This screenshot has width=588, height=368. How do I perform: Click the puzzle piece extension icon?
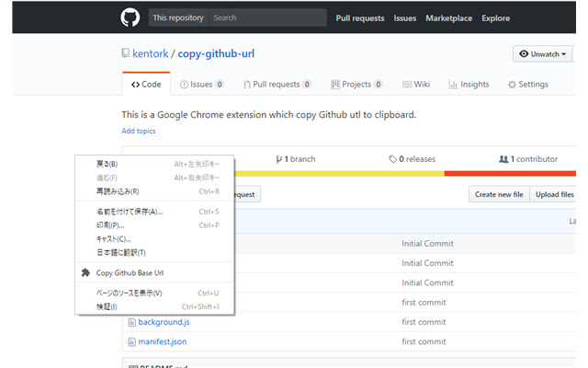click(85, 272)
